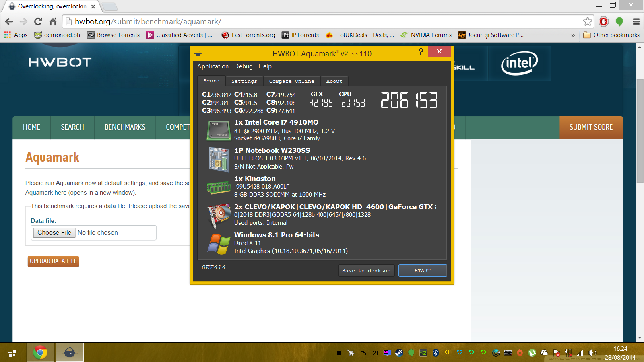Open the Windows Start button
This screenshot has height=362, width=644.
12,353
